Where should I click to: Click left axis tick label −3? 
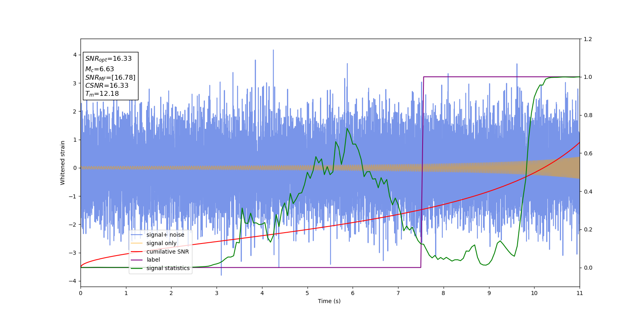click(73, 253)
